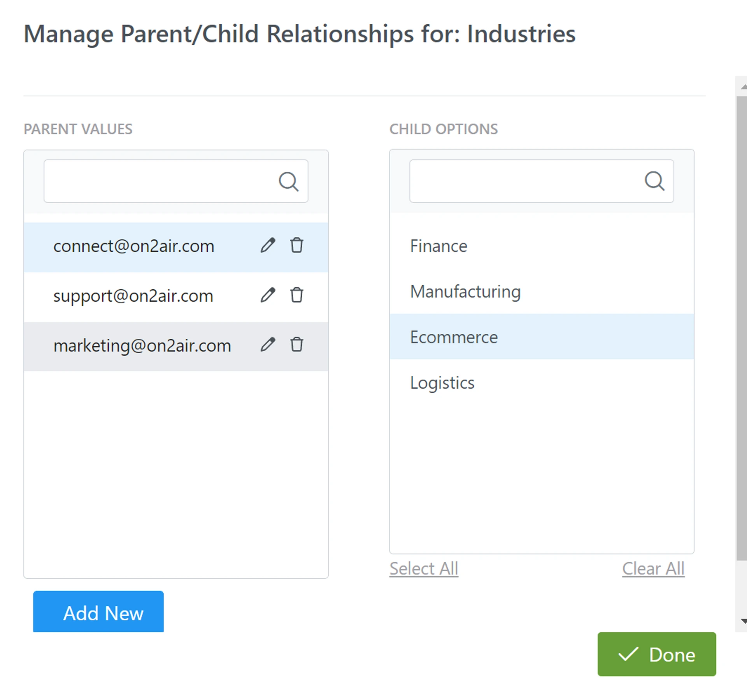Click the Clear All link
Screen dimensions: 747x700
pos(653,569)
